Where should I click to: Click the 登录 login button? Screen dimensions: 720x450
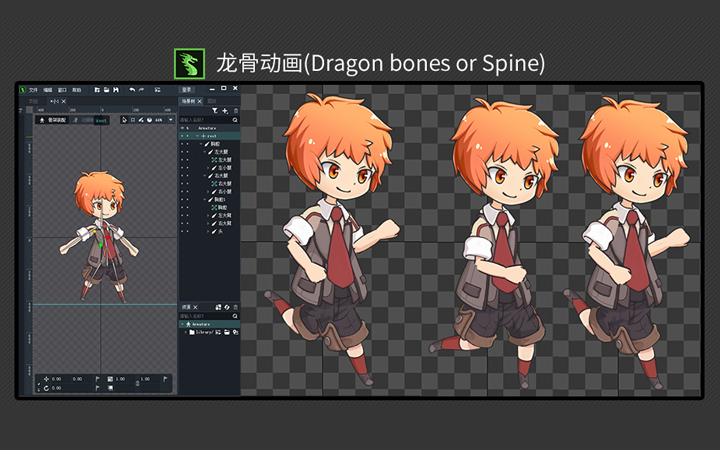186,90
